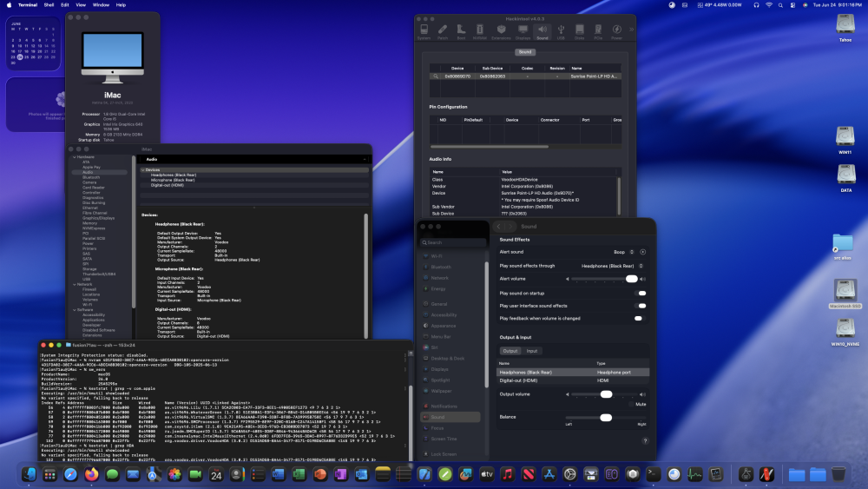Viewport: 868px width, 489px height.
Task: Switch to the Input tab in Sound settings
Action: (532, 351)
